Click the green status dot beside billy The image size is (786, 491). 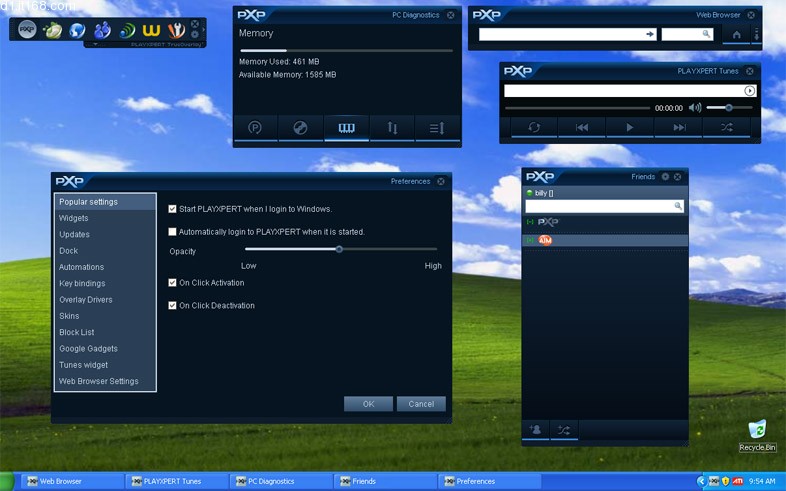pyautogui.click(x=529, y=193)
